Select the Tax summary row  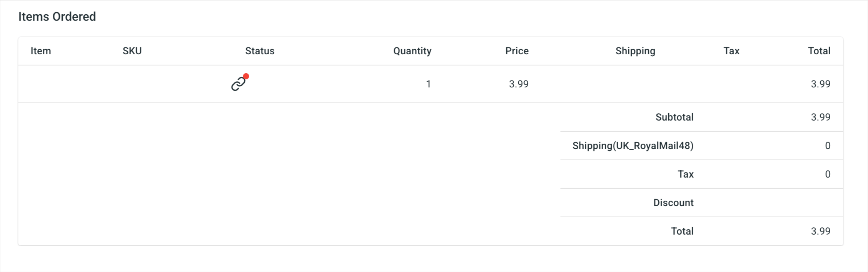tap(685, 174)
